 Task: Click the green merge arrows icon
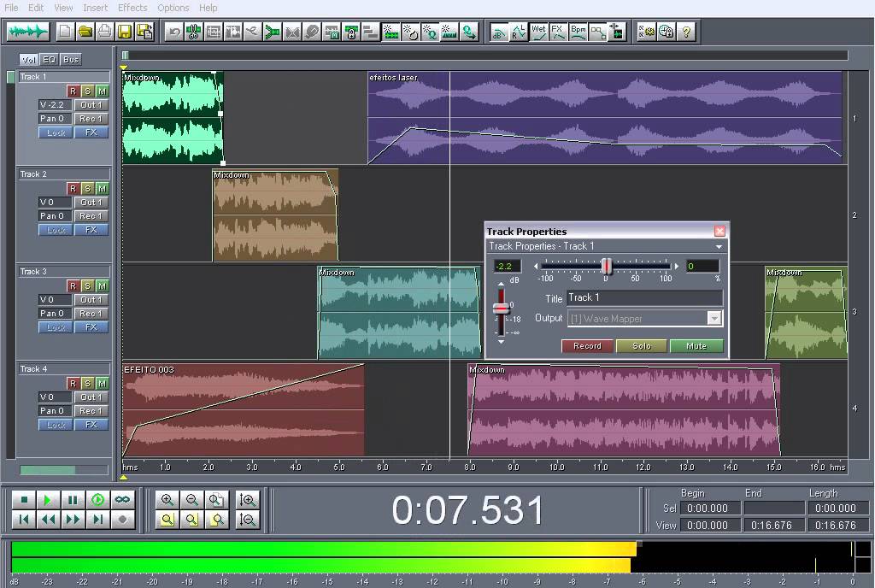273,32
